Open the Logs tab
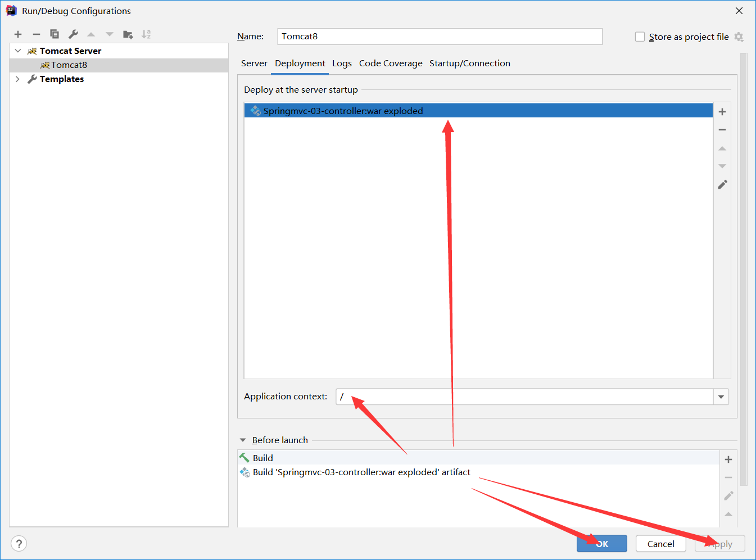Image resolution: width=756 pixels, height=560 pixels. point(342,63)
